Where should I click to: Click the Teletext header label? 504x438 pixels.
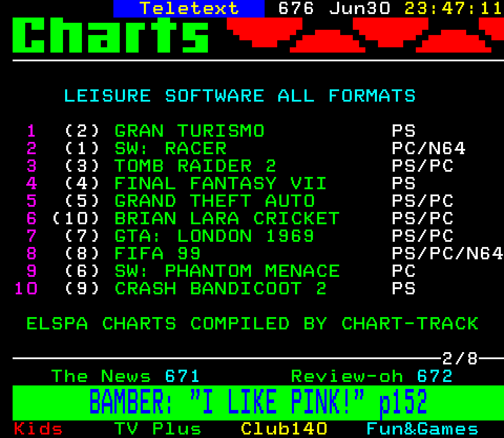189,8
